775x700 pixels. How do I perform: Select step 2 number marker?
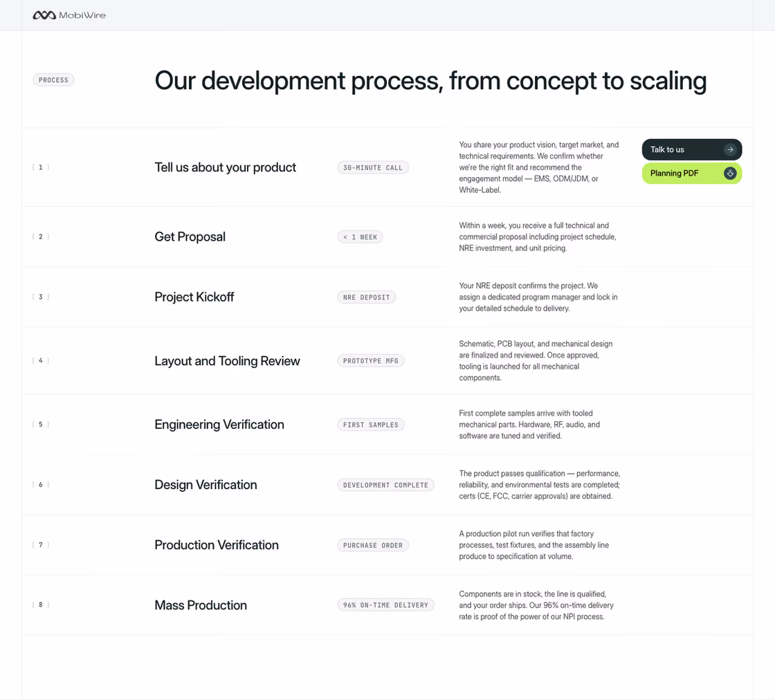(41, 237)
